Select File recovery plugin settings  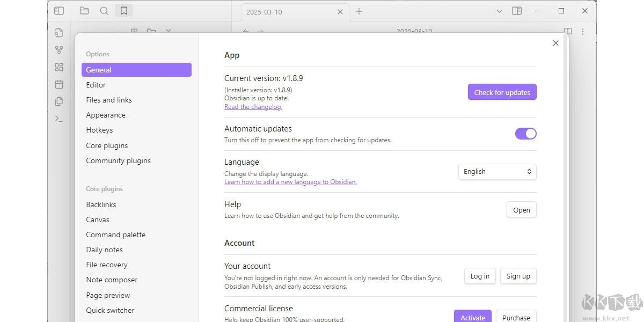pos(136,265)
